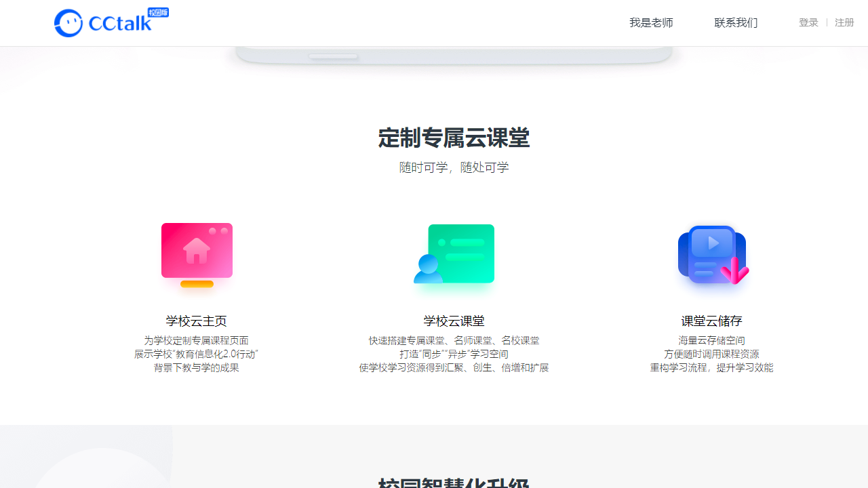Click the green cloud classroom icon
The image size is (868, 488).
[x=454, y=254]
